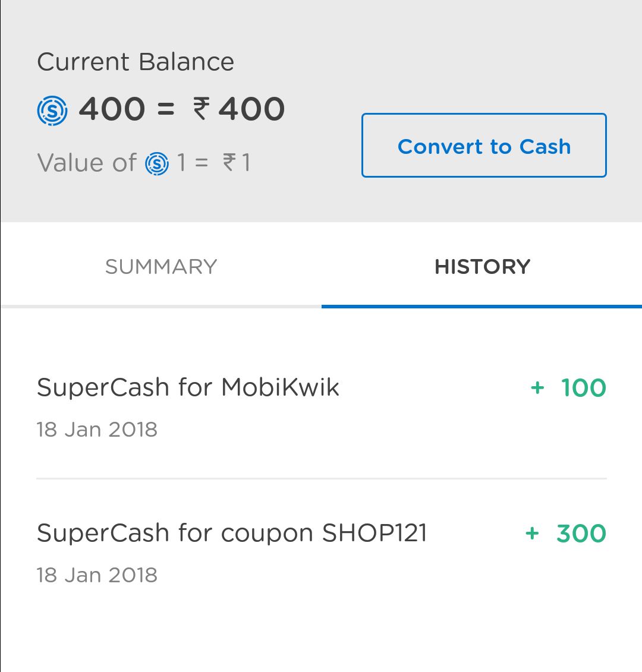Image resolution: width=642 pixels, height=672 pixels.
Task: Click the green plus sign beside 100
Action: (537, 388)
